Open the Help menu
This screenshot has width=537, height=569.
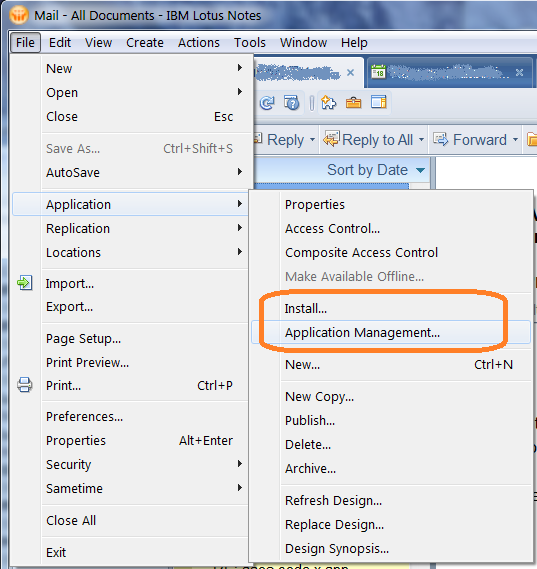click(354, 43)
